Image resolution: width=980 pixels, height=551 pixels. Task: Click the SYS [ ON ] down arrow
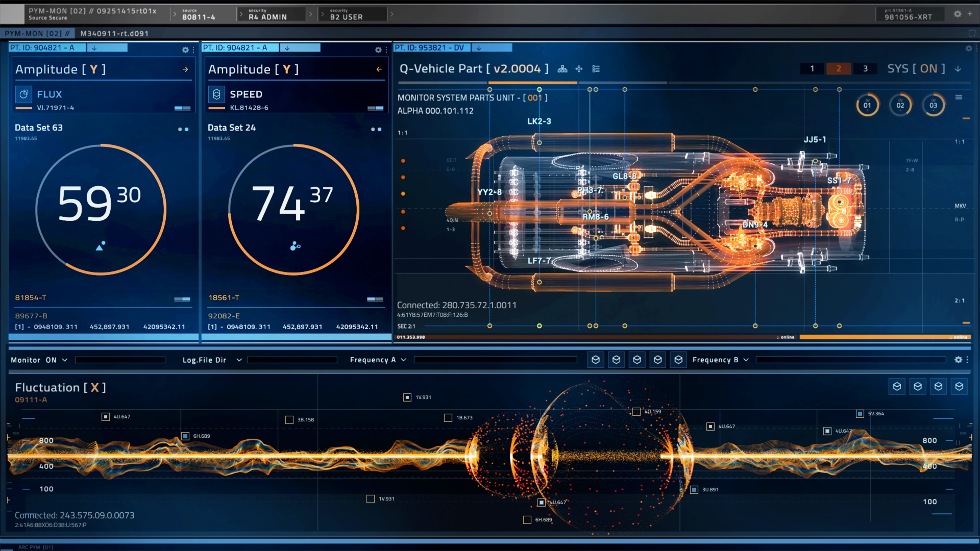(958, 69)
